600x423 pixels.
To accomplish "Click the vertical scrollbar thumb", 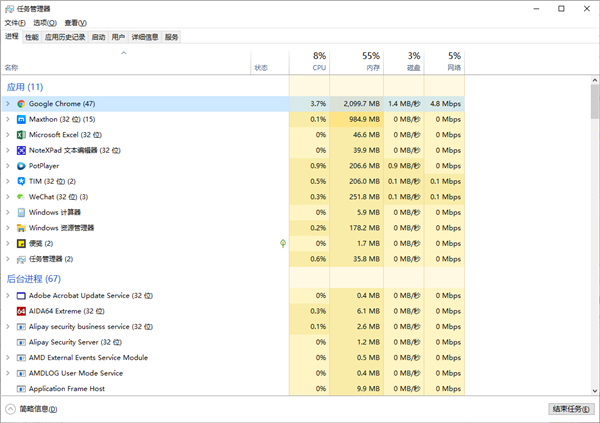I will [x=594, y=102].
